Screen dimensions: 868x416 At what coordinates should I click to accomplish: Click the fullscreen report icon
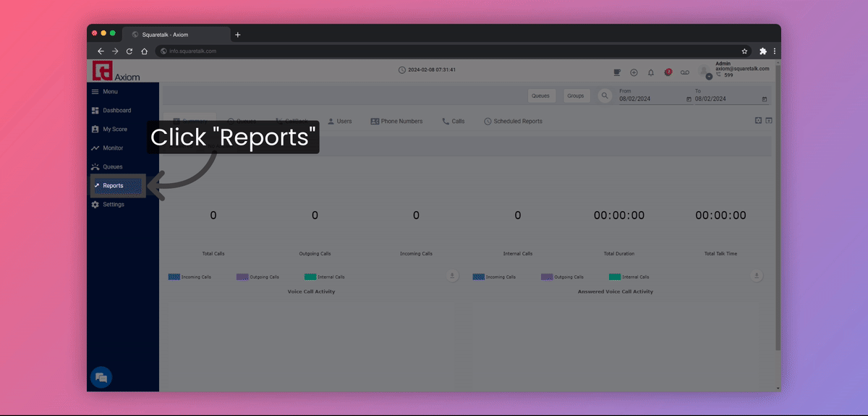pos(758,120)
